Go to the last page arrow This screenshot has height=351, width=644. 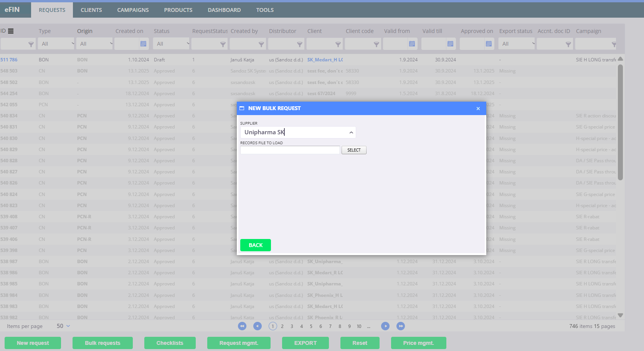(x=401, y=326)
